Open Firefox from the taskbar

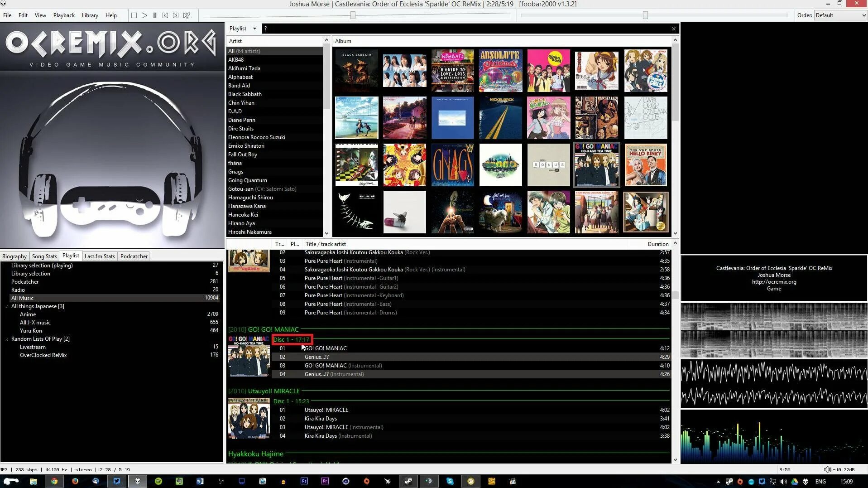75,481
